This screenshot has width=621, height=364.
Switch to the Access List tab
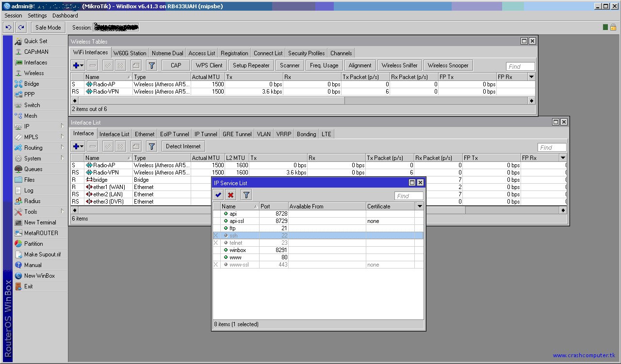coord(202,53)
